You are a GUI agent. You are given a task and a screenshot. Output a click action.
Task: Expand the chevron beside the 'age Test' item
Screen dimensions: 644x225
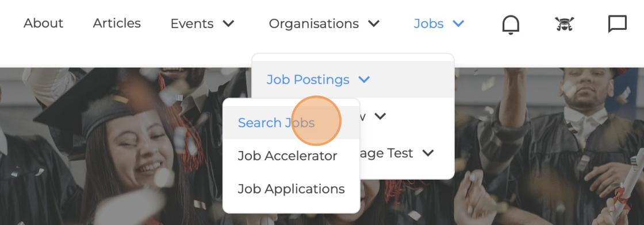pos(428,153)
